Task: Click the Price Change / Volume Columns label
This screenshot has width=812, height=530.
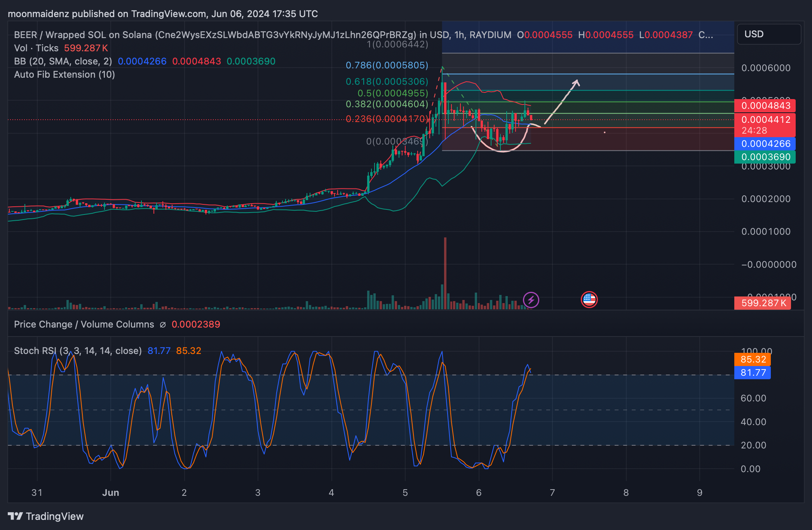Action: click(x=84, y=324)
